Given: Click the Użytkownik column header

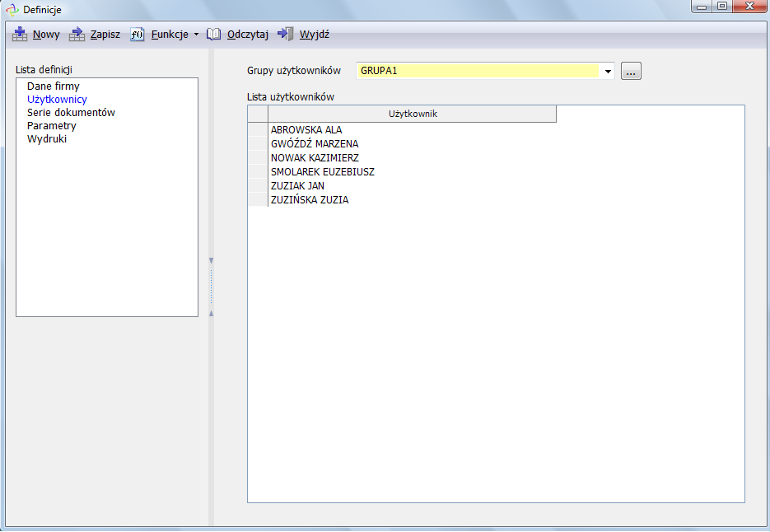Looking at the screenshot, I should (413, 114).
